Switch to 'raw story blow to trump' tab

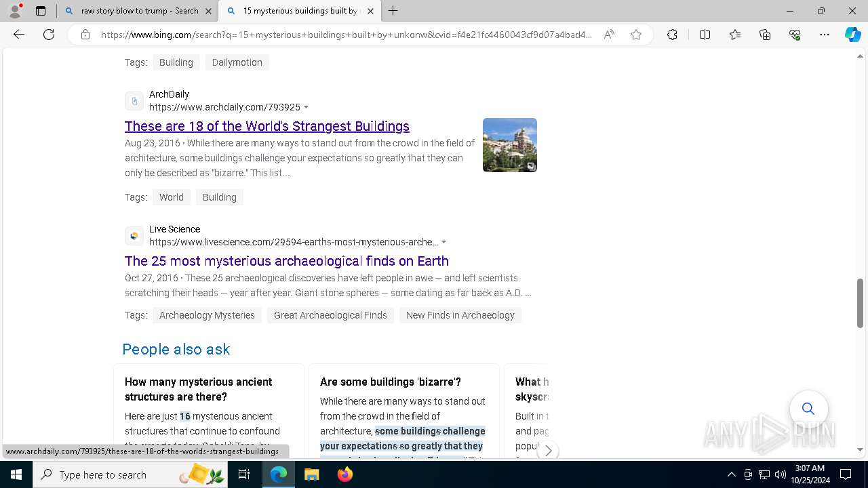point(139,11)
